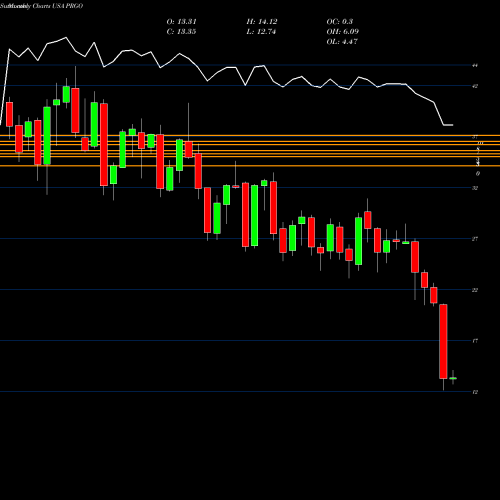Click the 22 price axis label
The width and height of the screenshot is (500, 500).
pyautogui.click(x=475, y=290)
